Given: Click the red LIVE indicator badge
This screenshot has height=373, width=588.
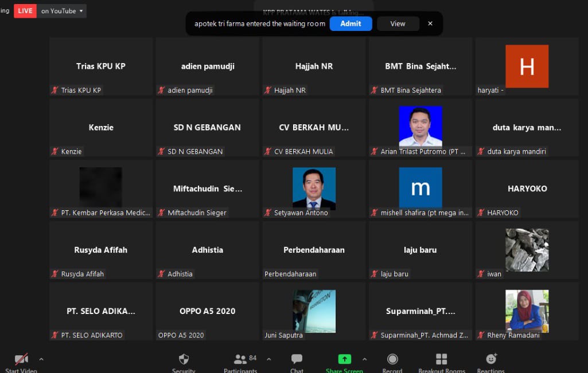Looking at the screenshot, I should click(x=25, y=11).
